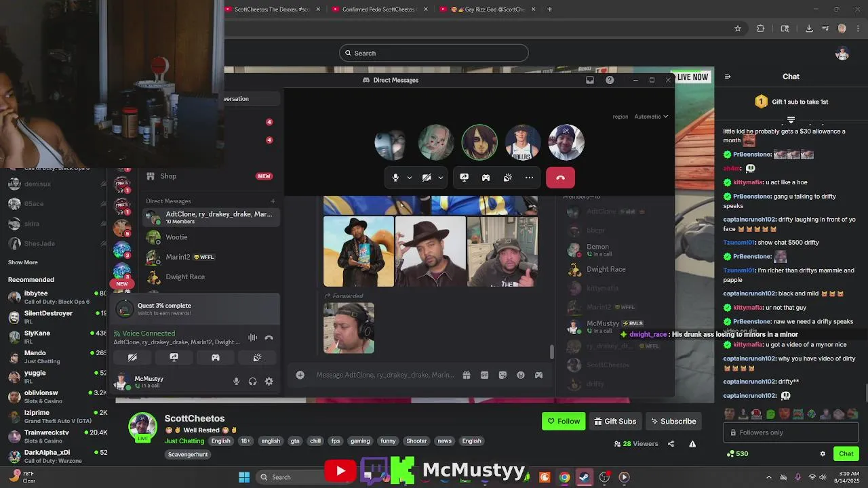Click message attachment plus button
This screenshot has width=868, height=488.
pyautogui.click(x=300, y=375)
